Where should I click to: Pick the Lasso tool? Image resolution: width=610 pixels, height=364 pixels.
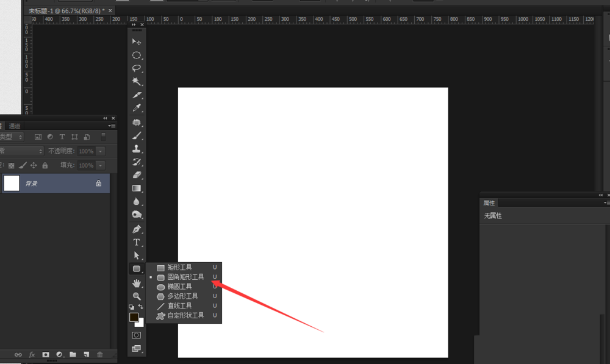coord(137,68)
